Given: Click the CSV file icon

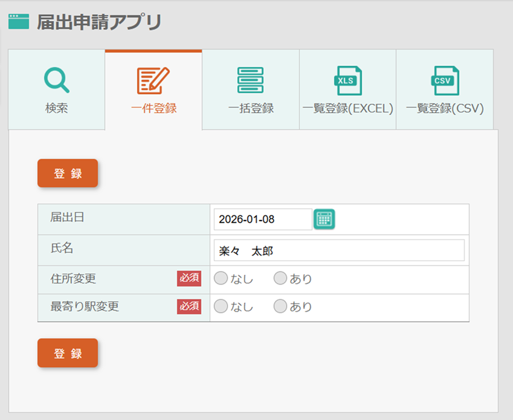Looking at the screenshot, I should [x=445, y=80].
